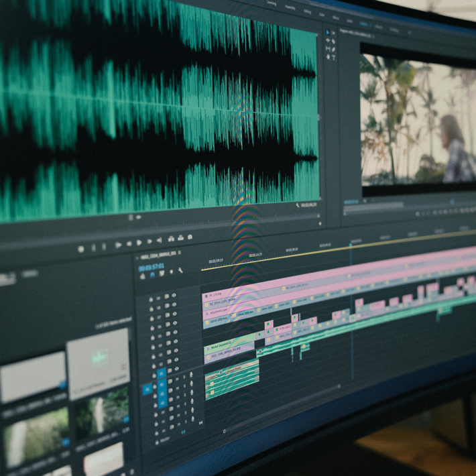The image size is (476, 476).
Task: Hide the top video track eye
Action: (174, 295)
